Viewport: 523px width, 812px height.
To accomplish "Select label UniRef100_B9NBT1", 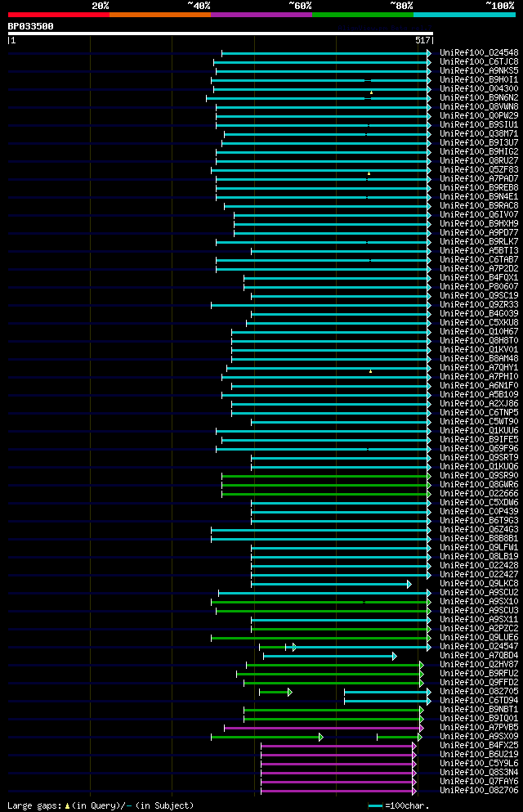I will [x=479, y=710].
